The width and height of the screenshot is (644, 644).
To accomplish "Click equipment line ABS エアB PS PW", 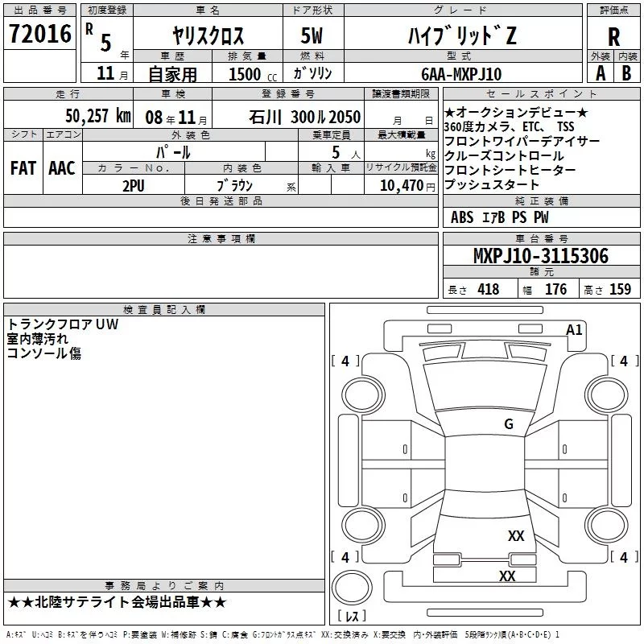I will click(x=499, y=217).
